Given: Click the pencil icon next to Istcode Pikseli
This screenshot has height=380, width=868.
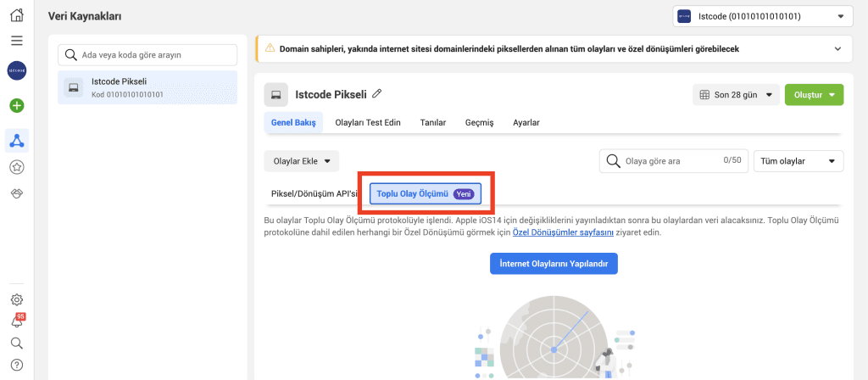Looking at the screenshot, I should click(377, 93).
